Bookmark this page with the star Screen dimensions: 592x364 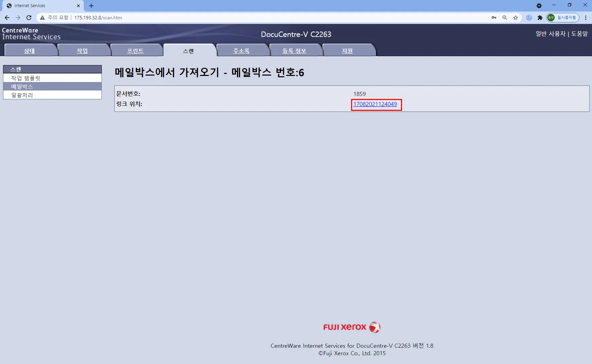[516, 18]
